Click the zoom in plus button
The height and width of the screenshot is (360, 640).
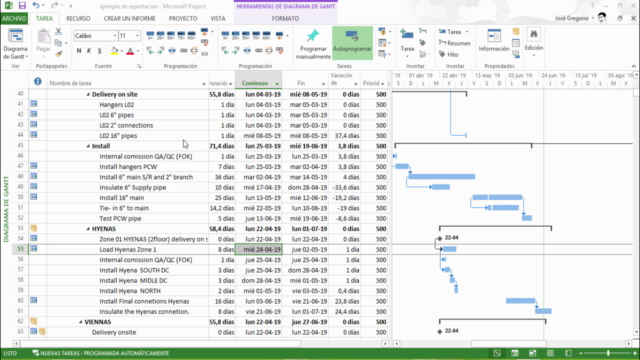tap(635, 353)
